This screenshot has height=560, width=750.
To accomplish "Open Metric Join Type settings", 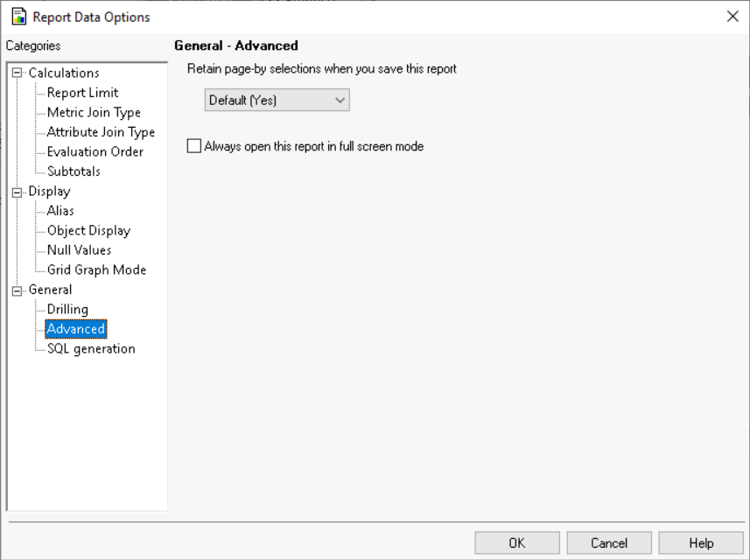I will 94,113.
